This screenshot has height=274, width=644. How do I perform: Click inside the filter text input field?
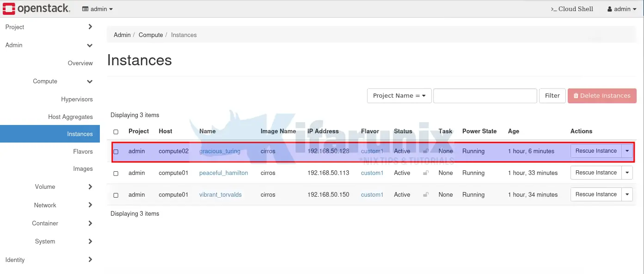[485, 96]
